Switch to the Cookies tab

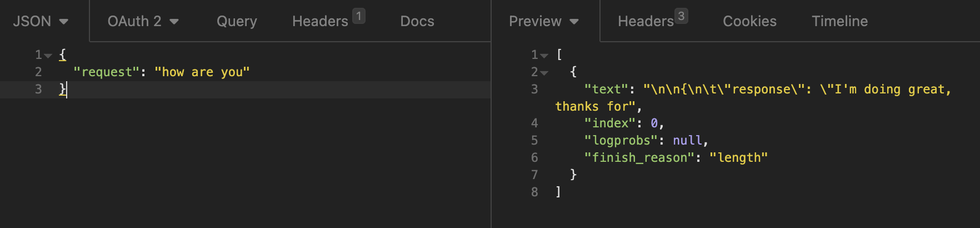coord(749,21)
